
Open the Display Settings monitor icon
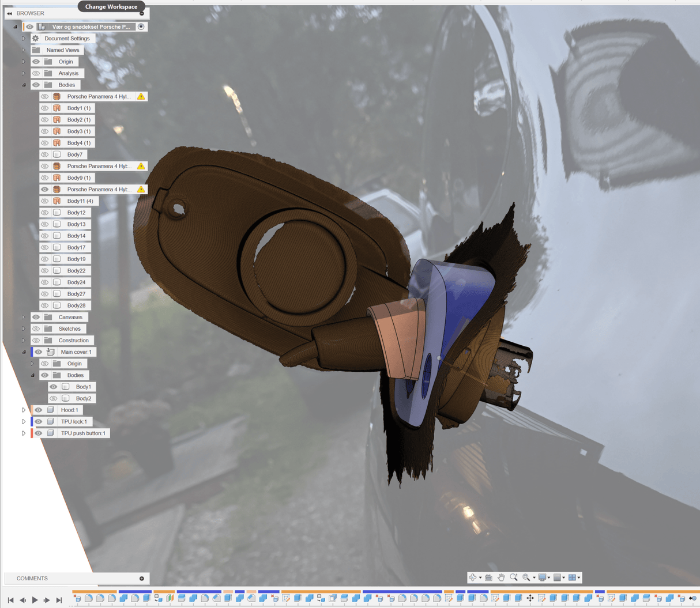[543, 577]
